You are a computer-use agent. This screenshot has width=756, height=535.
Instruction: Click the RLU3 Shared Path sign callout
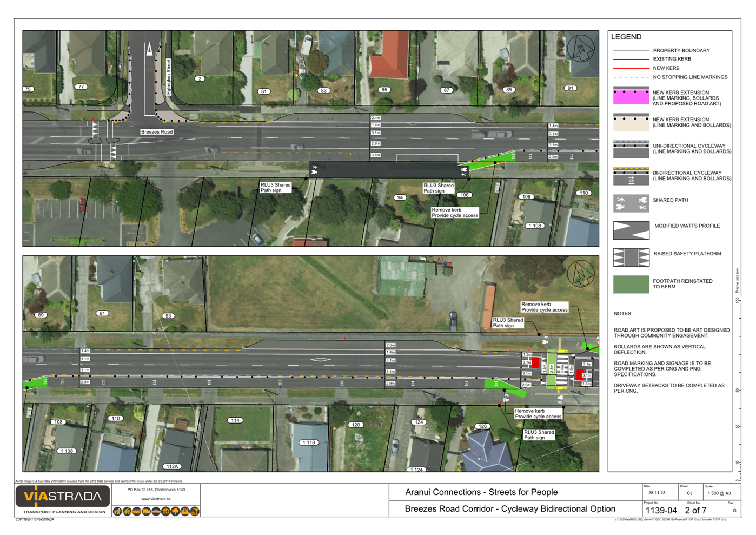tap(275, 187)
